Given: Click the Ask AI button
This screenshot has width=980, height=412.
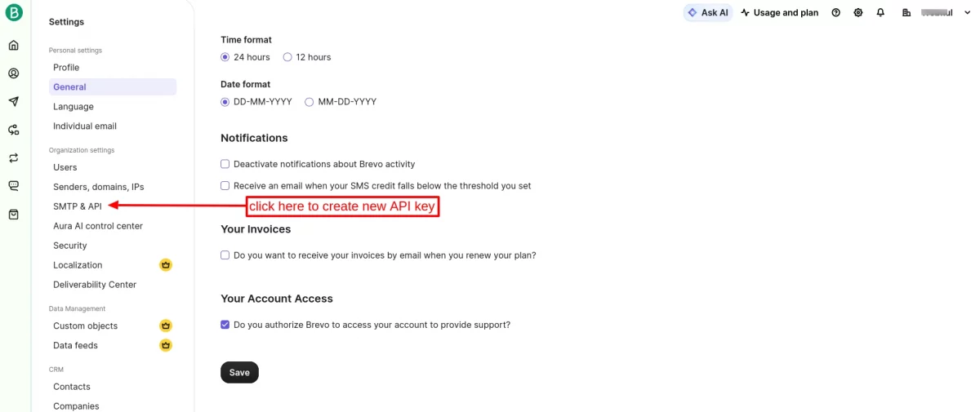Looking at the screenshot, I should coord(707,13).
